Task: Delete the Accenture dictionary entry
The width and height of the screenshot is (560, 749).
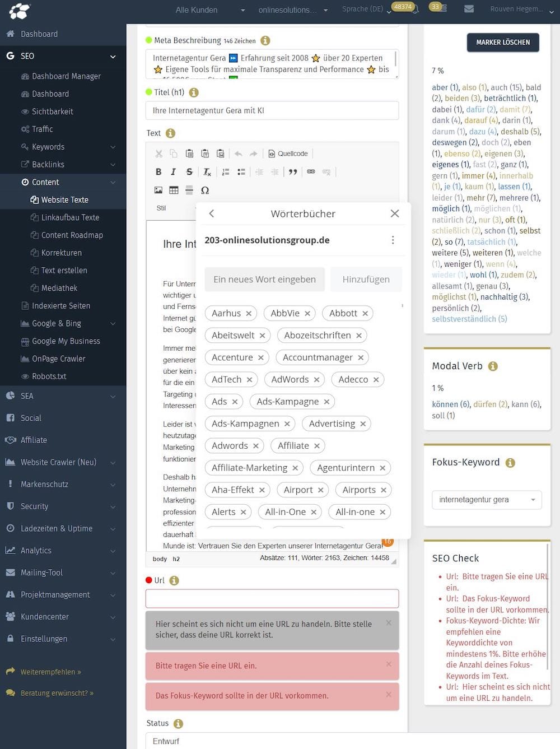Action: tap(260, 358)
